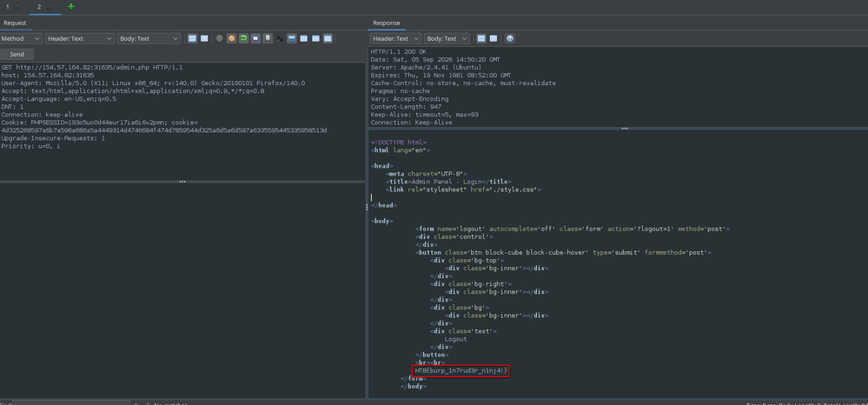Viewport: 868px width, 405px height.
Task: Click the Send button
Action: 17,54
